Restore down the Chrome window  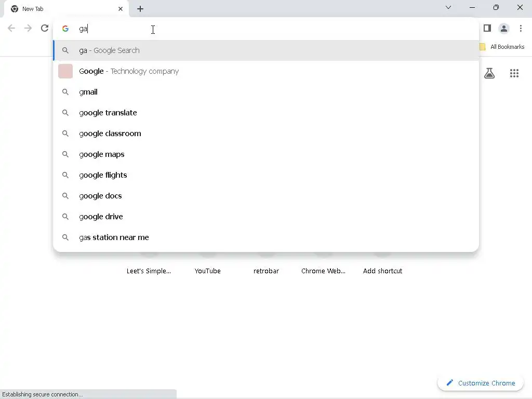[496, 7]
